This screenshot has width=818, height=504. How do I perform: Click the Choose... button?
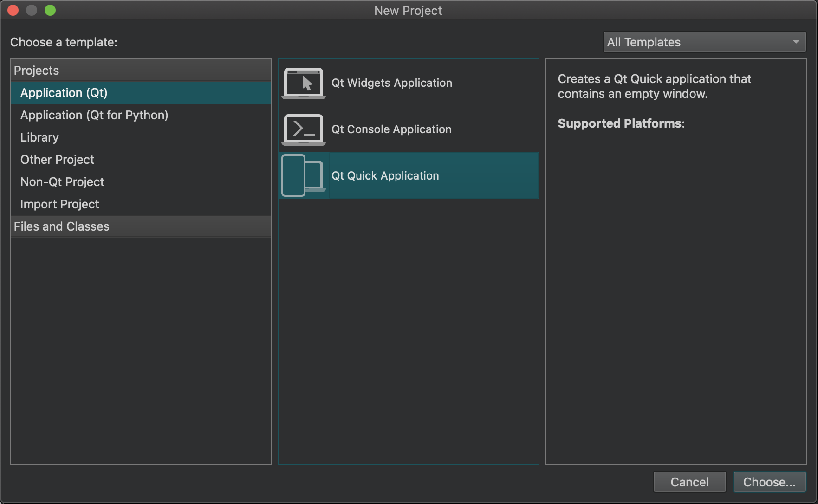tap(769, 482)
